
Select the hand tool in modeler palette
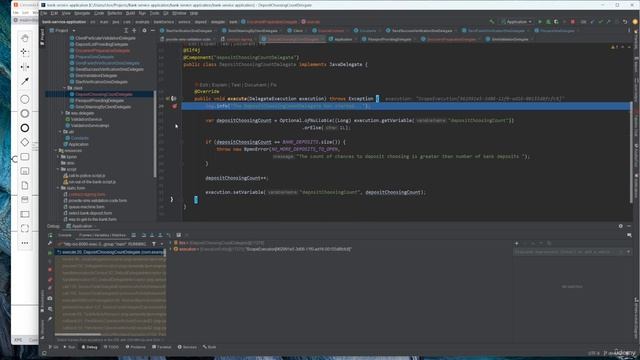[25, 38]
